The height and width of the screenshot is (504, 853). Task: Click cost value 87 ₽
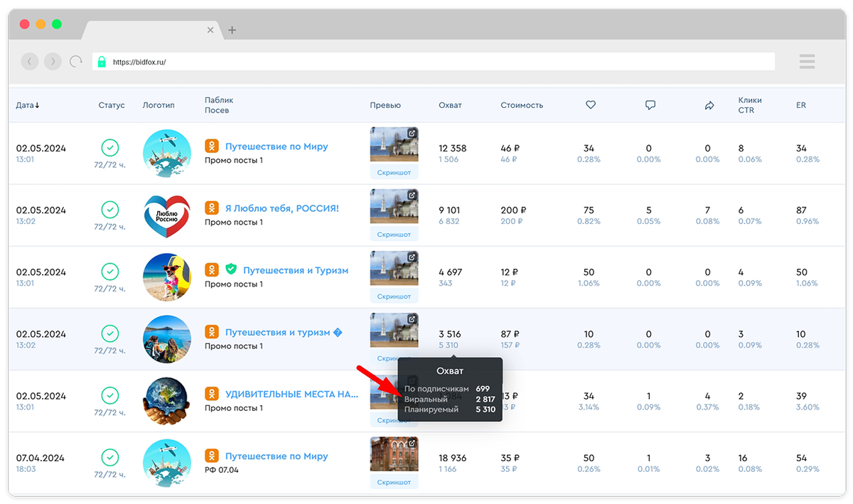[x=510, y=333]
